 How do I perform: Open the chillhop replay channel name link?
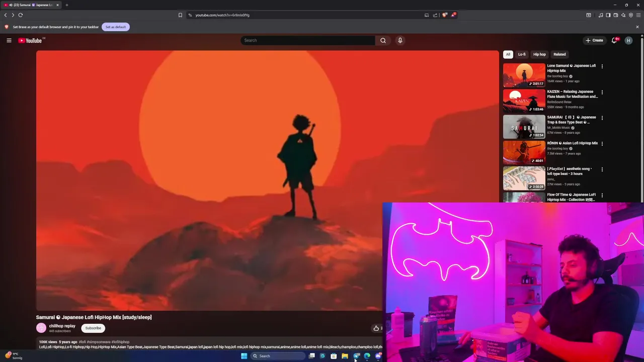point(62,326)
